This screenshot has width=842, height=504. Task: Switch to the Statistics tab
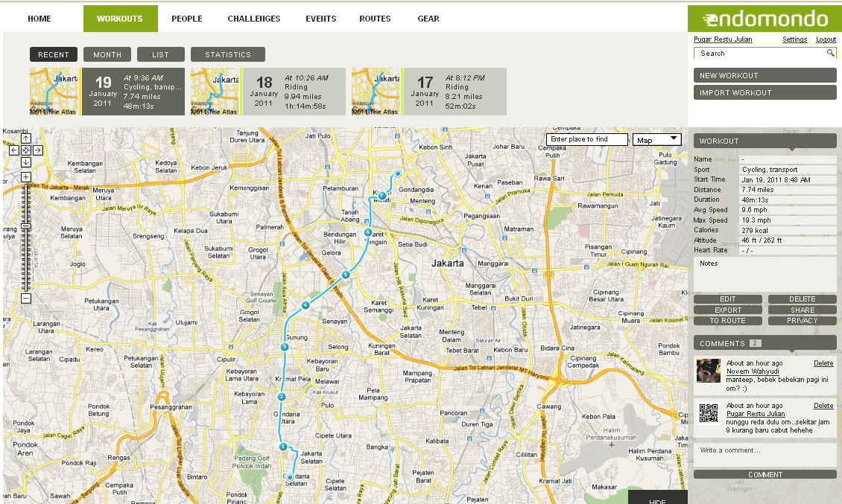click(228, 54)
